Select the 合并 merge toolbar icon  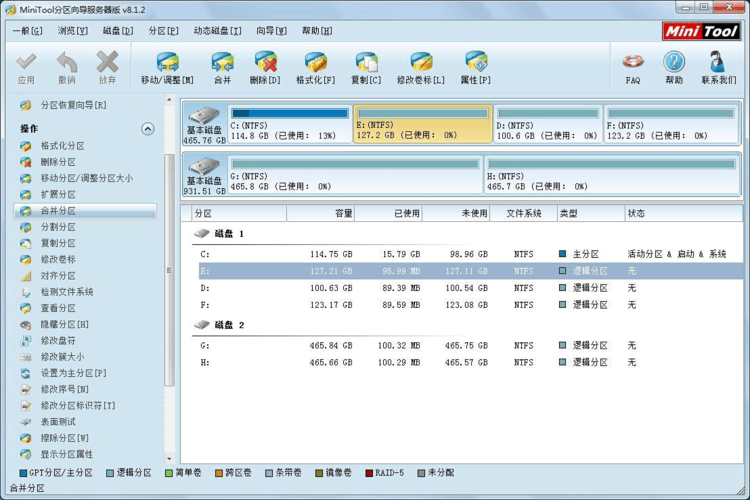[x=222, y=63]
